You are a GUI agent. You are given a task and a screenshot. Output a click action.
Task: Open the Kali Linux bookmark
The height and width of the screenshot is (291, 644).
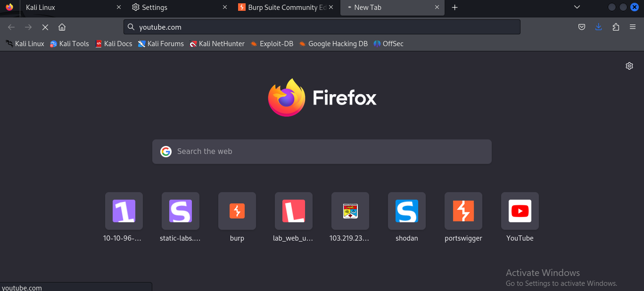(25, 44)
